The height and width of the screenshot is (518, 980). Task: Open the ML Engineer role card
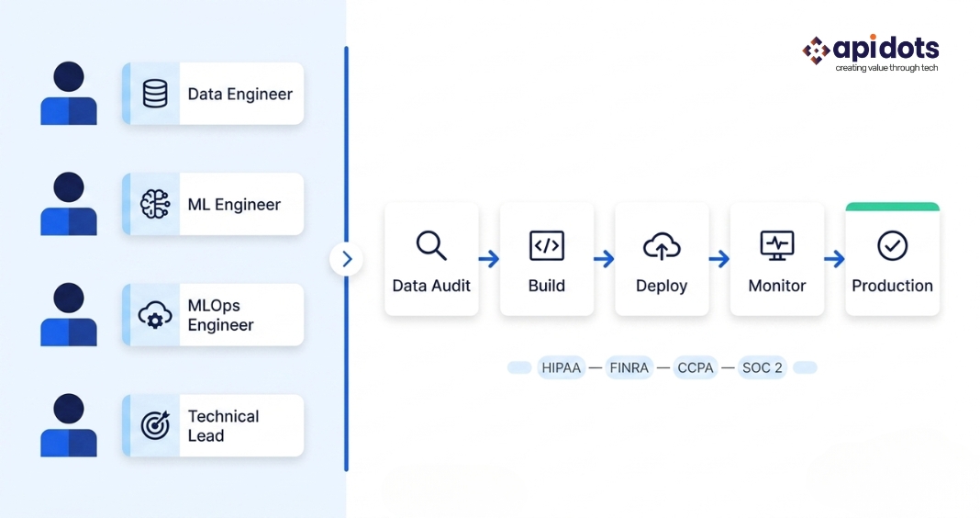pos(213,205)
